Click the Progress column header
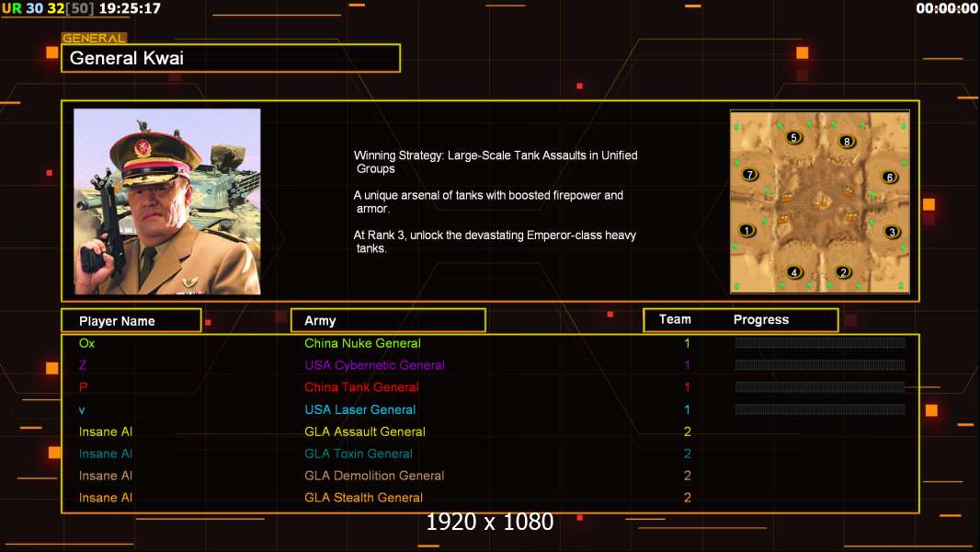The image size is (980, 552). (x=760, y=319)
